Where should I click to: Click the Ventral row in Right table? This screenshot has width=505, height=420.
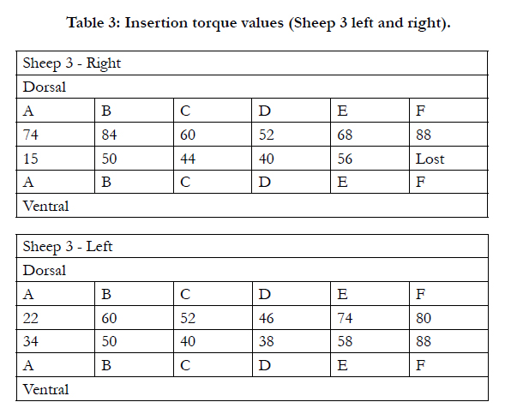pos(252,206)
